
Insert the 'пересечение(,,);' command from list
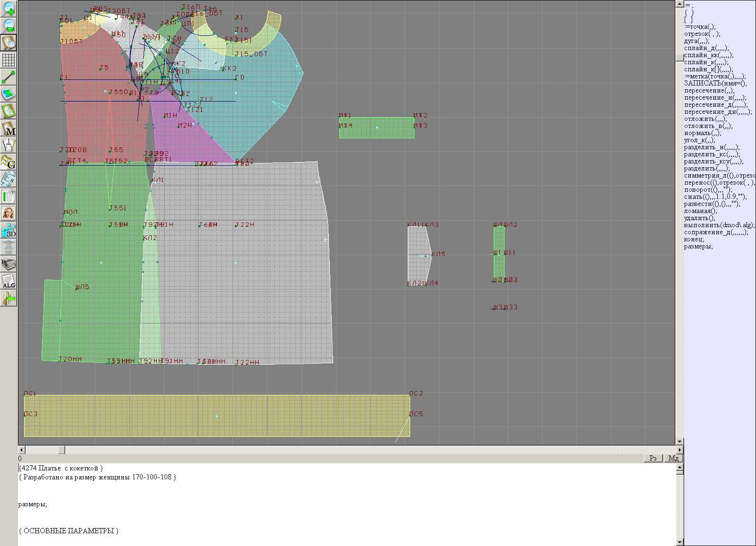[709, 91]
